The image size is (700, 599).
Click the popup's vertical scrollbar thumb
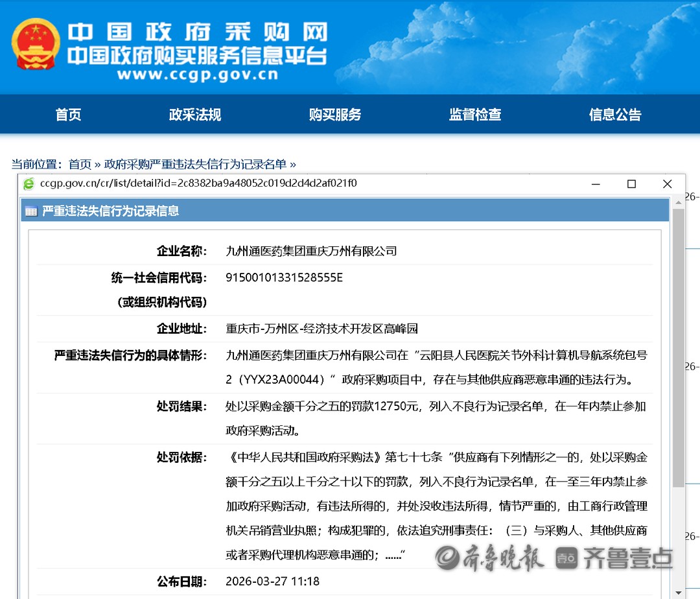678,350
